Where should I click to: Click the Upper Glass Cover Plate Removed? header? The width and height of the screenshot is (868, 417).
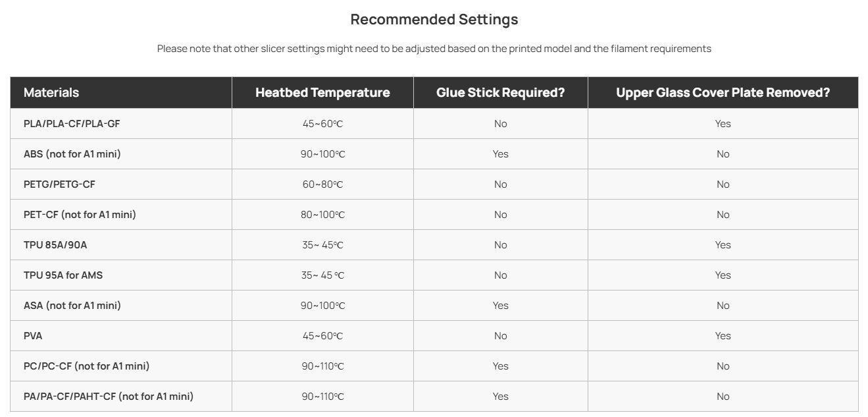(723, 93)
